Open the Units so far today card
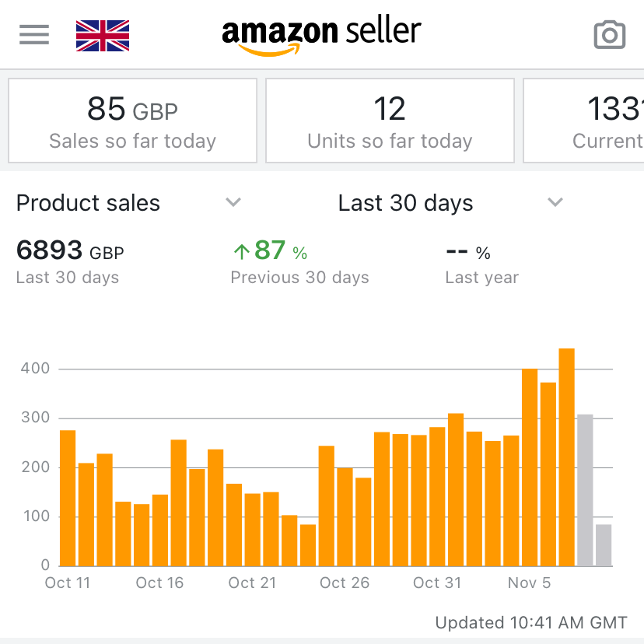644x644 pixels. click(x=390, y=121)
